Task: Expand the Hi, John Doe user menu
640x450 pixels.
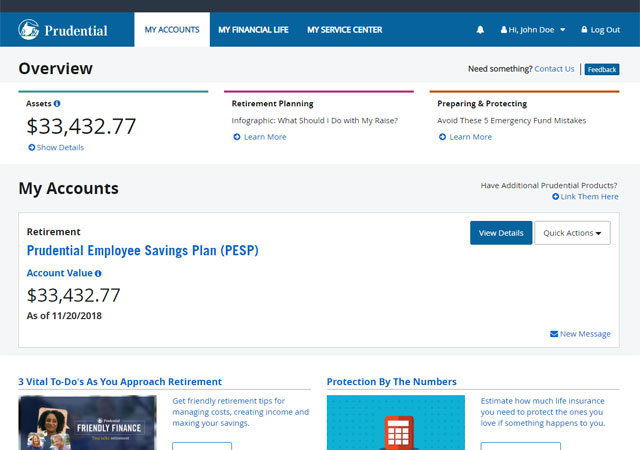Action: [533, 30]
